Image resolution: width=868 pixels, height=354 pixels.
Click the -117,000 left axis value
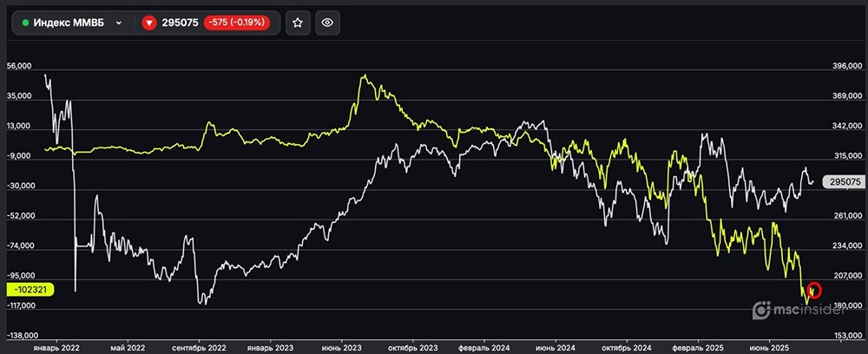click(x=23, y=306)
